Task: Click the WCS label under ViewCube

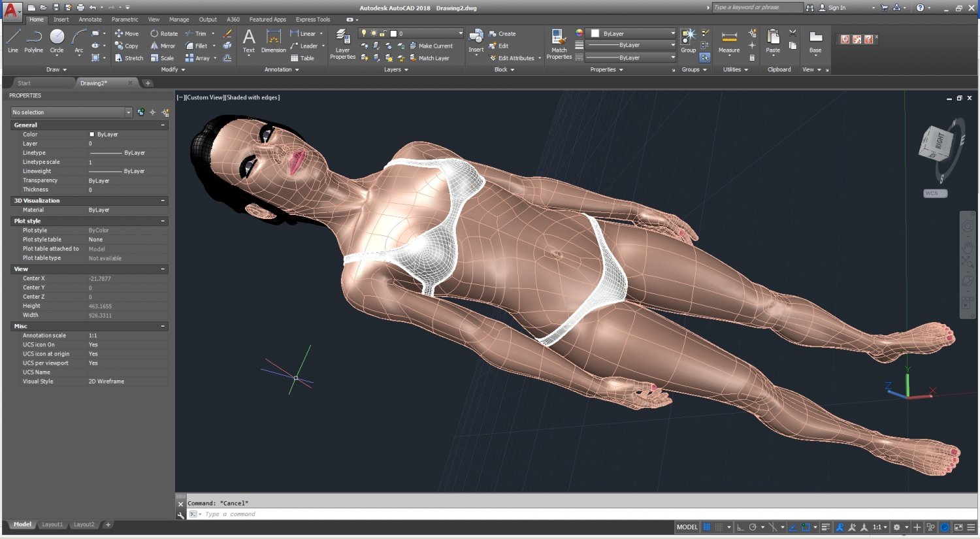Action: 935,193
